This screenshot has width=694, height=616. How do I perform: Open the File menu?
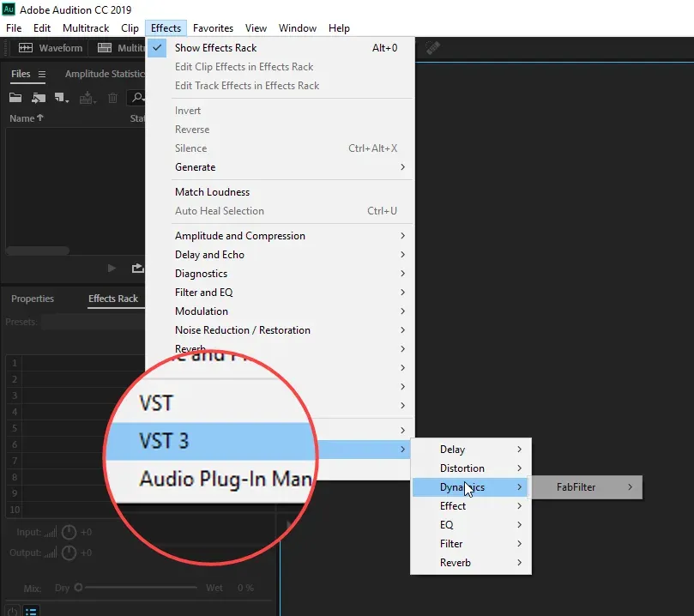pos(14,28)
